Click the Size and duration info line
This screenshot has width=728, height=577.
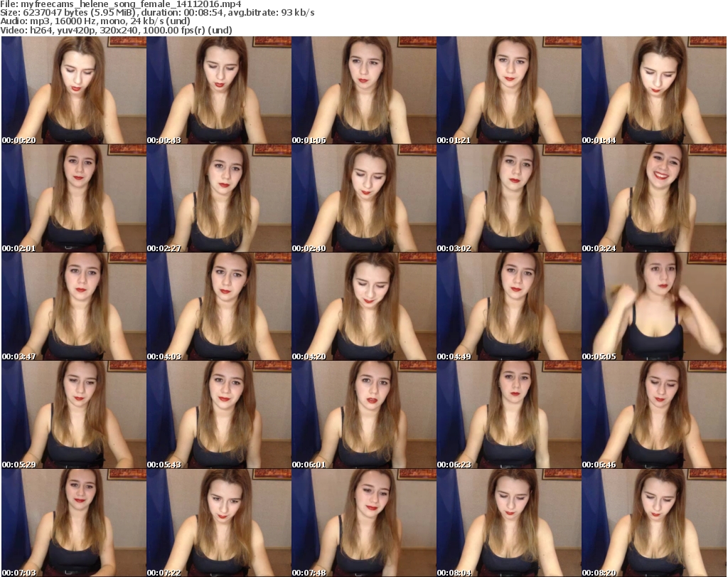pos(157,13)
